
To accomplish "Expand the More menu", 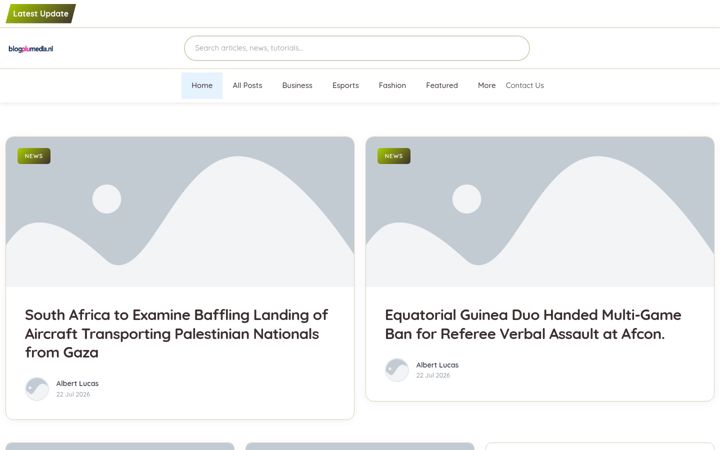I will point(486,85).
